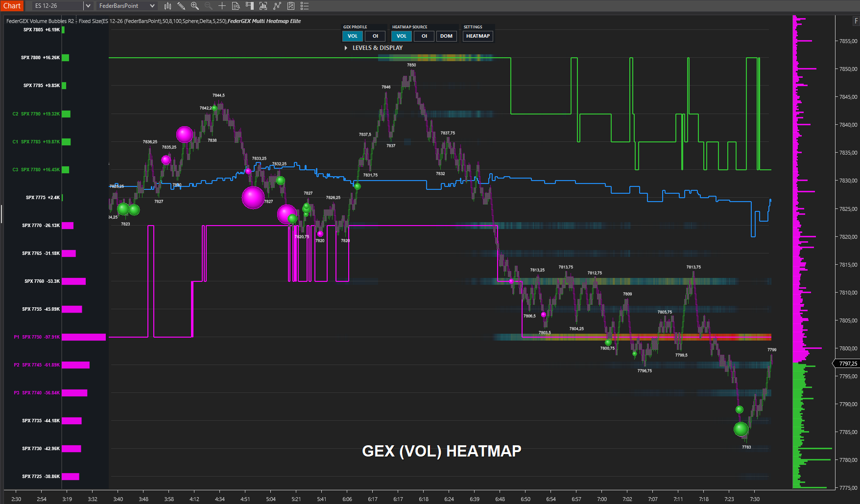Click the 7783 swing low price label

746,447
